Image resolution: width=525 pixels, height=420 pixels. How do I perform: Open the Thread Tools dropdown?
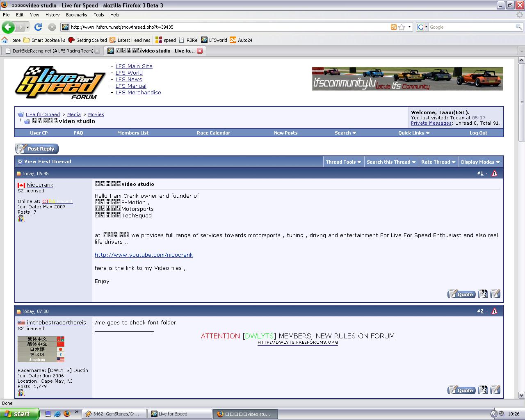[344, 162]
